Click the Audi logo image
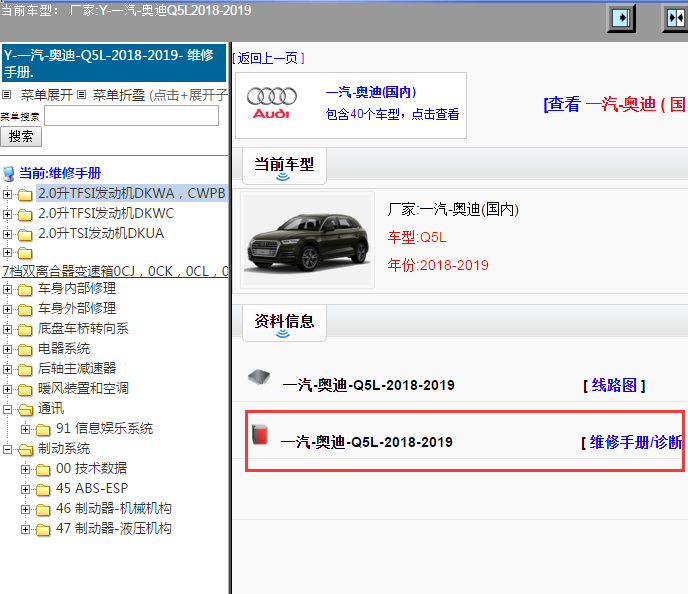688x594 pixels. (272, 104)
